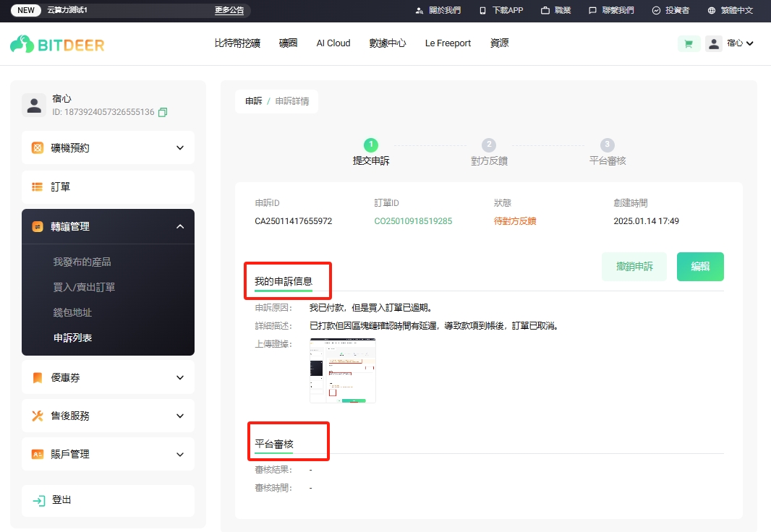Click complaint ID CA25011417655972

coord(294,221)
